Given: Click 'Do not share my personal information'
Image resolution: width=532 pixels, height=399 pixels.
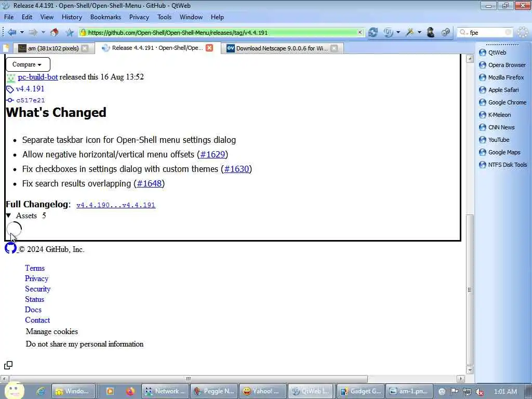Looking at the screenshot, I should pyautogui.click(x=85, y=344).
